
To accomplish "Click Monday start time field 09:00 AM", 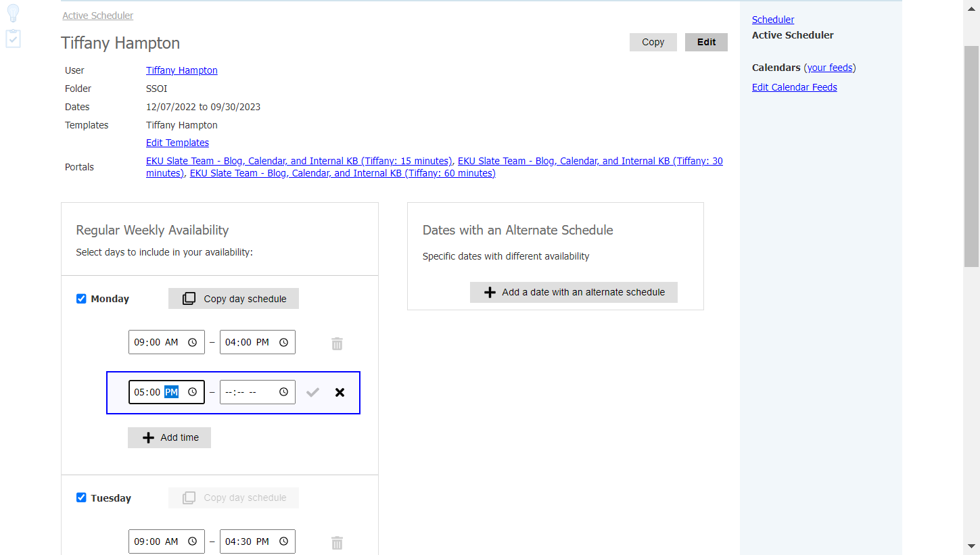I will (166, 342).
